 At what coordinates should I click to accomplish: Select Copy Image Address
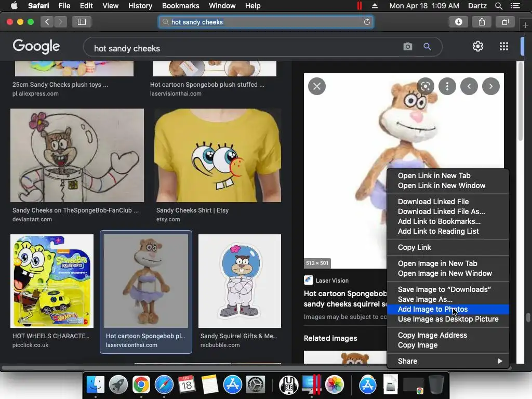pos(448,335)
